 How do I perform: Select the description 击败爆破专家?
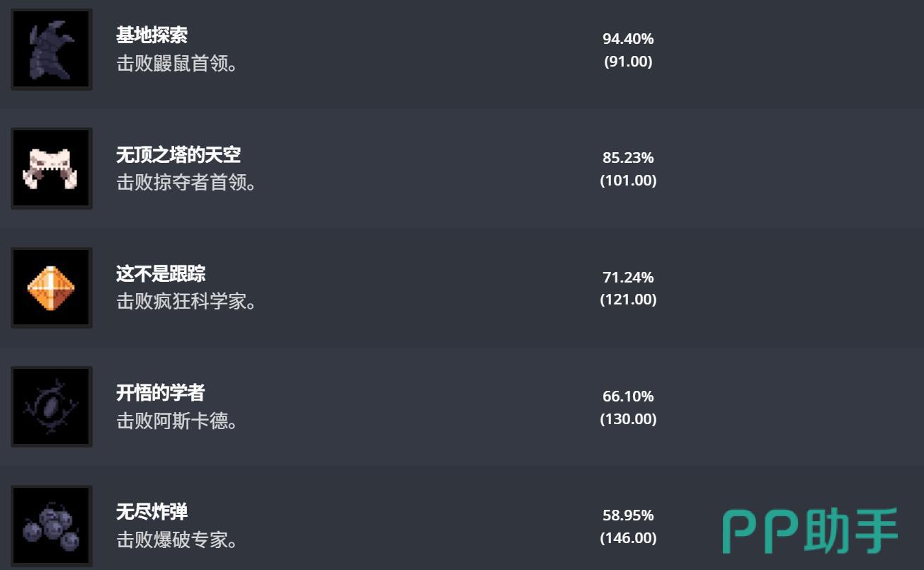click(176, 540)
